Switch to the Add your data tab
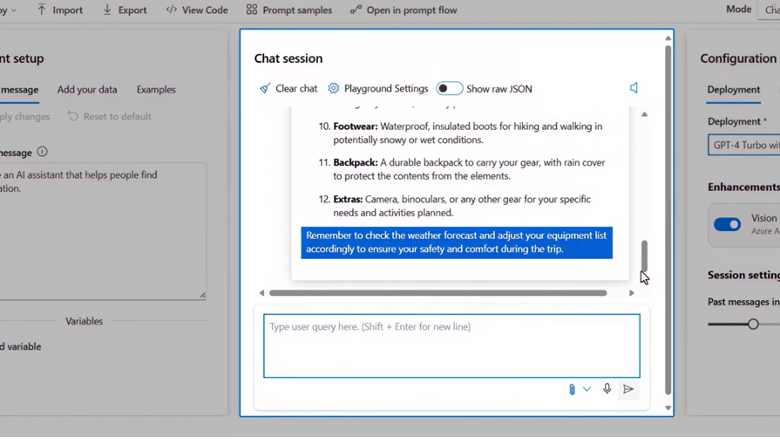The width and height of the screenshot is (780, 440). pyautogui.click(x=87, y=89)
